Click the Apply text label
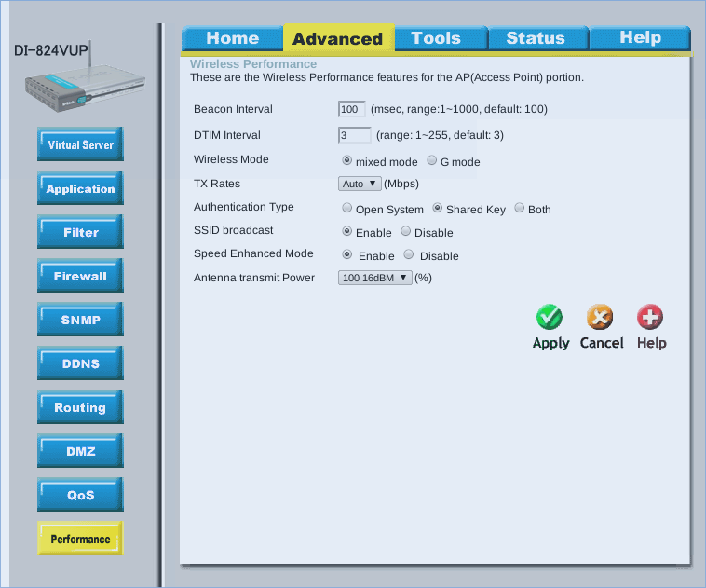 550,343
